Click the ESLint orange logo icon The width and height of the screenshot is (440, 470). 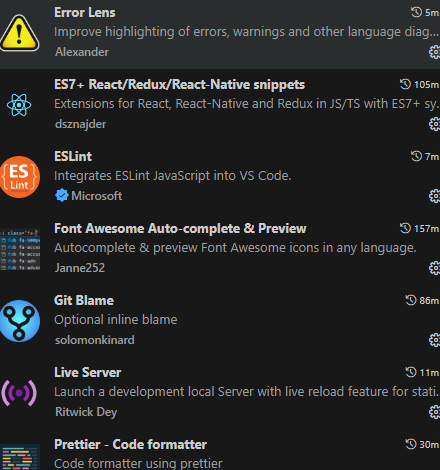tap(20, 177)
